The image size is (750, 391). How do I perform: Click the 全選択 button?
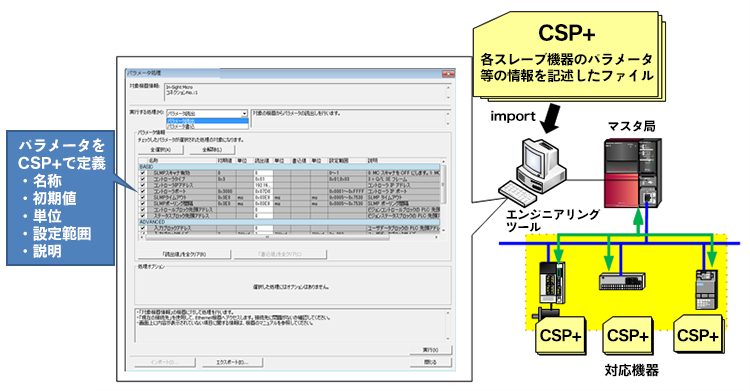tap(160, 150)
